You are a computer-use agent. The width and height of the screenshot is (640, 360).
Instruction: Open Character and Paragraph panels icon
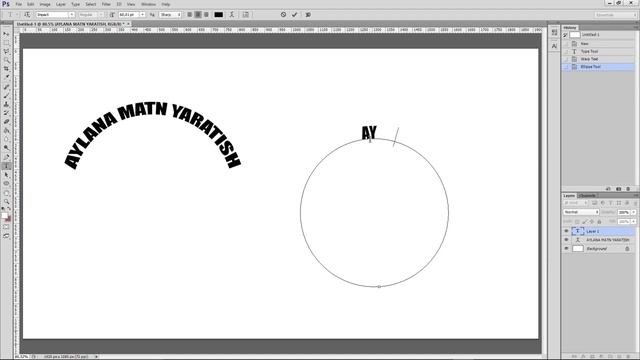coord(246,15)
